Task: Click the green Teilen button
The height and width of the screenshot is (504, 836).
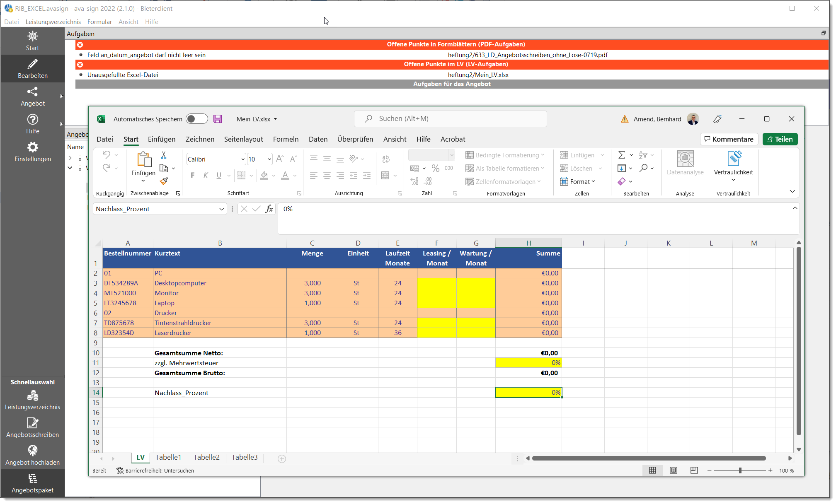Action: click(780, 139)
